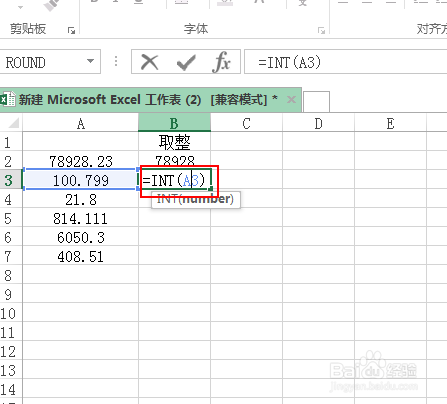447x404 pixels.
Task: Click cell with value 814.111
Action: click(80, 218)
